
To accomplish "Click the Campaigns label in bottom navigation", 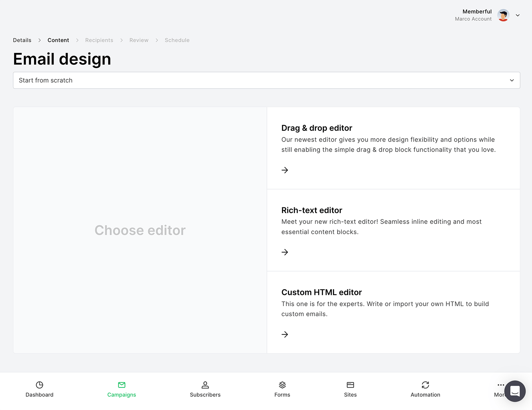I will coord(122,395).
